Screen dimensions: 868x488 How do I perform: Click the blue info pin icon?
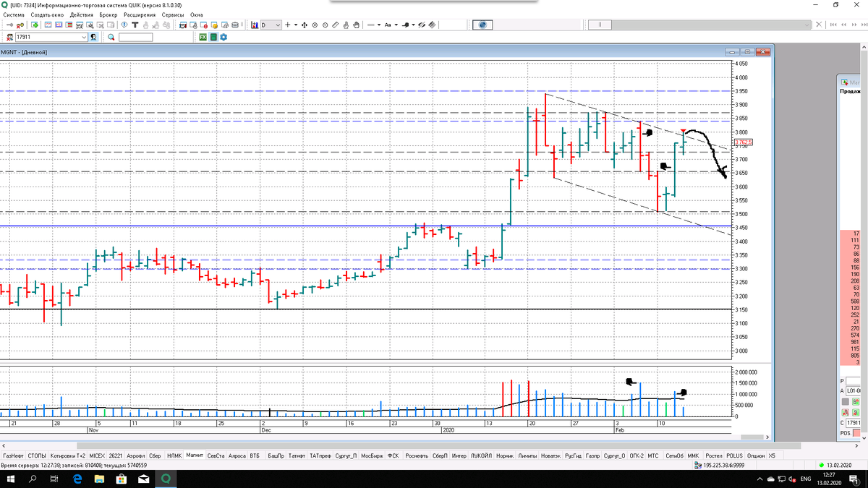point(124,25)
